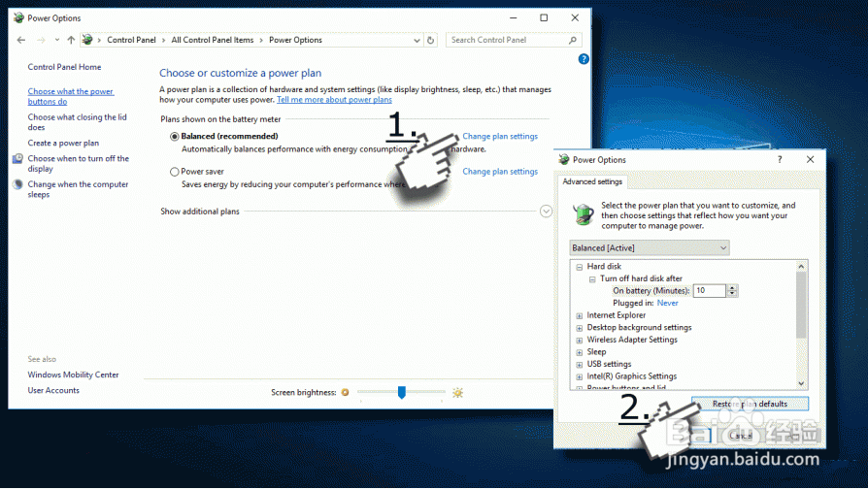Click the On battery minutes input field

tap(709, 290)
